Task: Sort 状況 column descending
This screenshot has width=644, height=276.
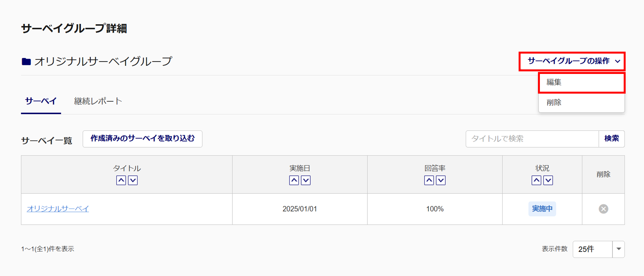Action: tap(548, 180)
